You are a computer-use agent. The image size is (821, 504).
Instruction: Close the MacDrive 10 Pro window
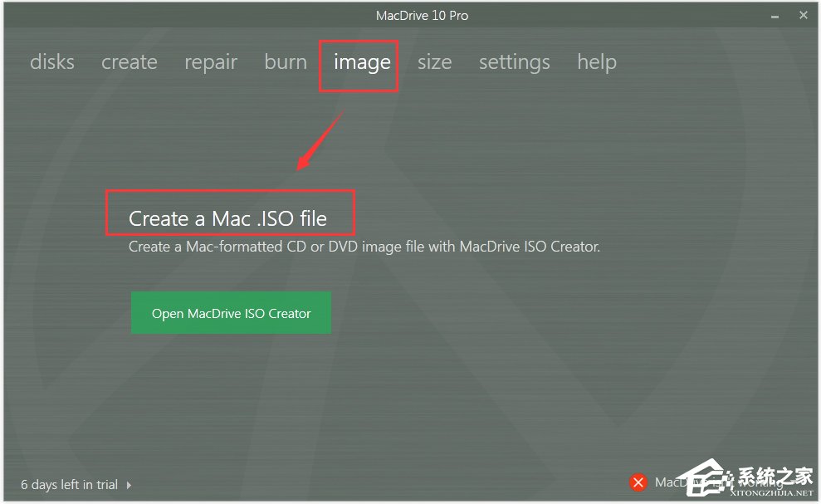pos(804,15)
